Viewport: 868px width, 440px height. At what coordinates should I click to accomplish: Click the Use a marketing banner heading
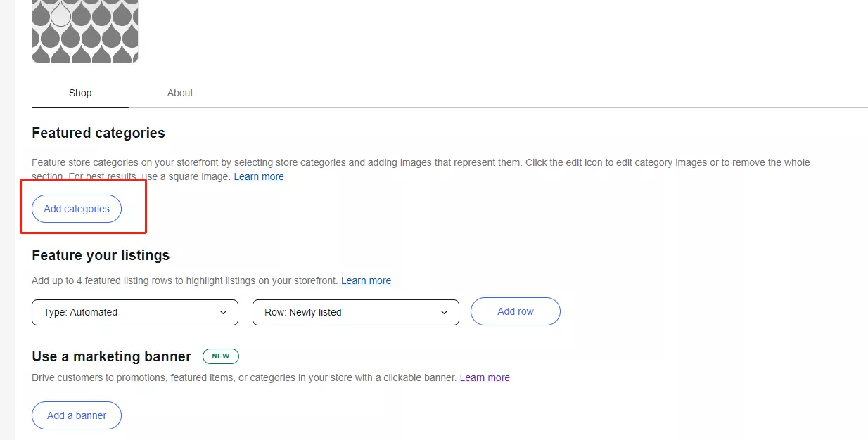coord(111,356)
